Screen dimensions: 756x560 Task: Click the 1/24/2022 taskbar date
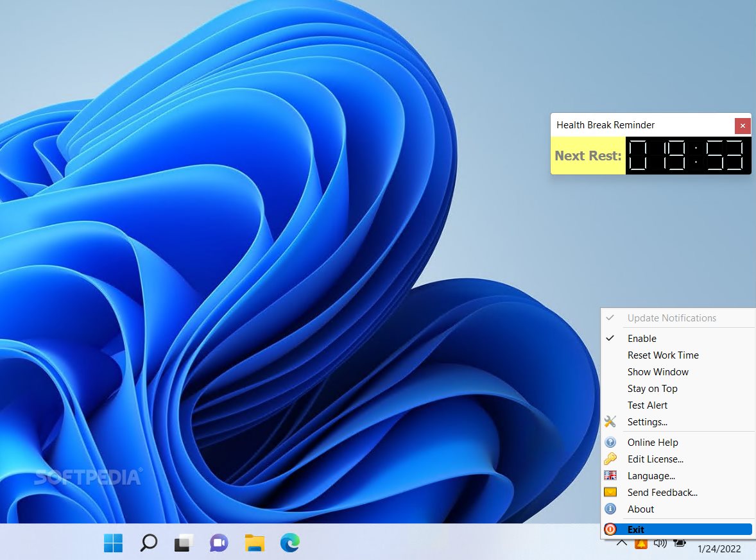(719, 548)
